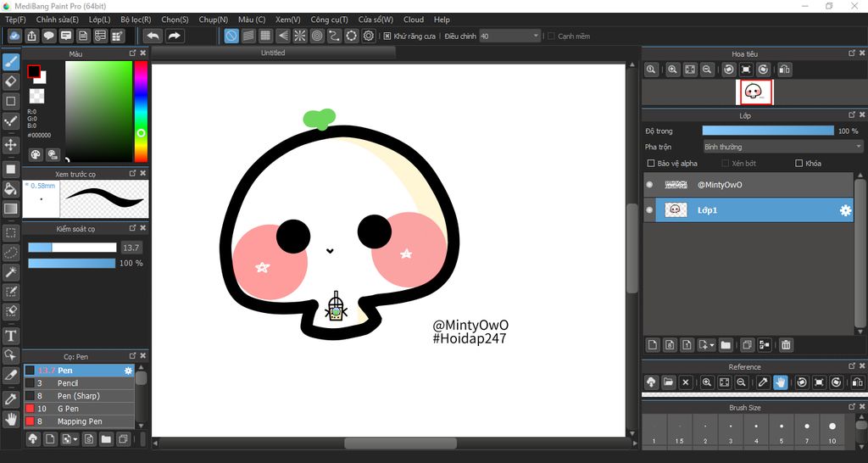Enable Bảo vệ alpha checkbox
Viewport: 868px width, 463px height.
(651, 164)
